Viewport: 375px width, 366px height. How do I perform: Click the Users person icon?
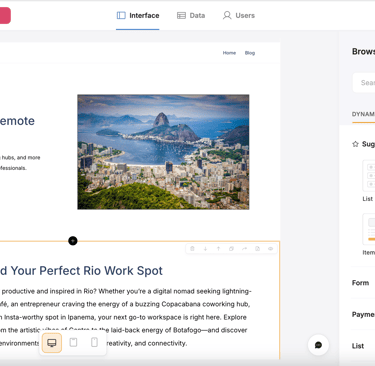tap(227, 15)
